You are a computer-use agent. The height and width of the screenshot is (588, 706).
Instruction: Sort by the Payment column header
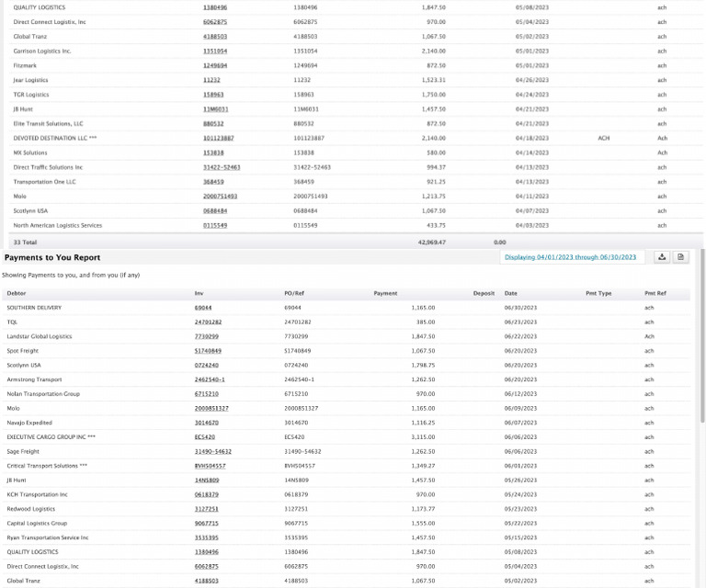(x=385, y=293)
